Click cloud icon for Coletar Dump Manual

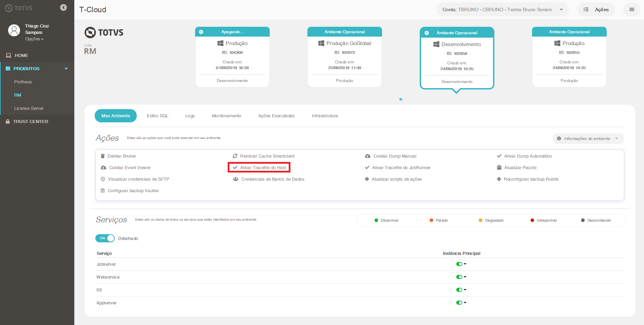(367, 156)
